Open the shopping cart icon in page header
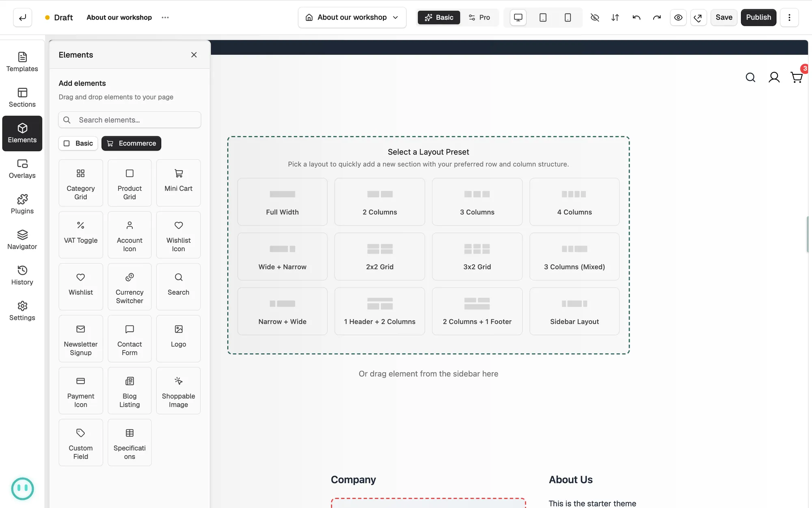The image size is (812, 508). click(x=797, y=77)
